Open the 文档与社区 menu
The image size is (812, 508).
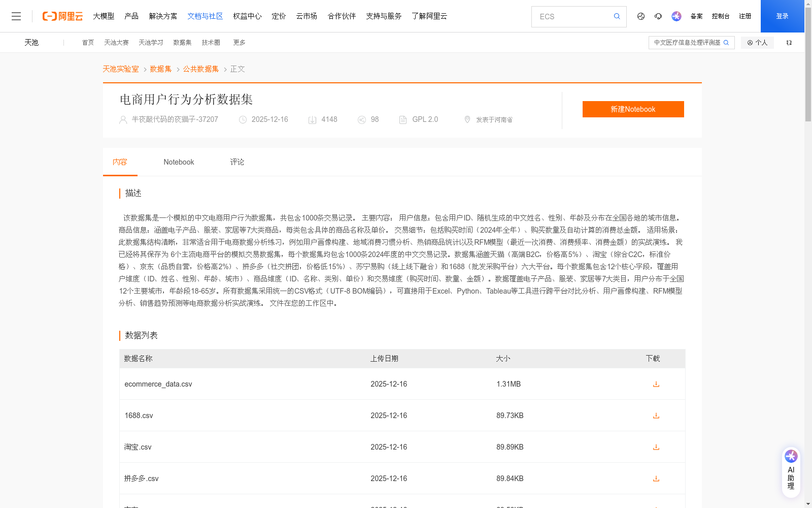(x=205, y=16)
